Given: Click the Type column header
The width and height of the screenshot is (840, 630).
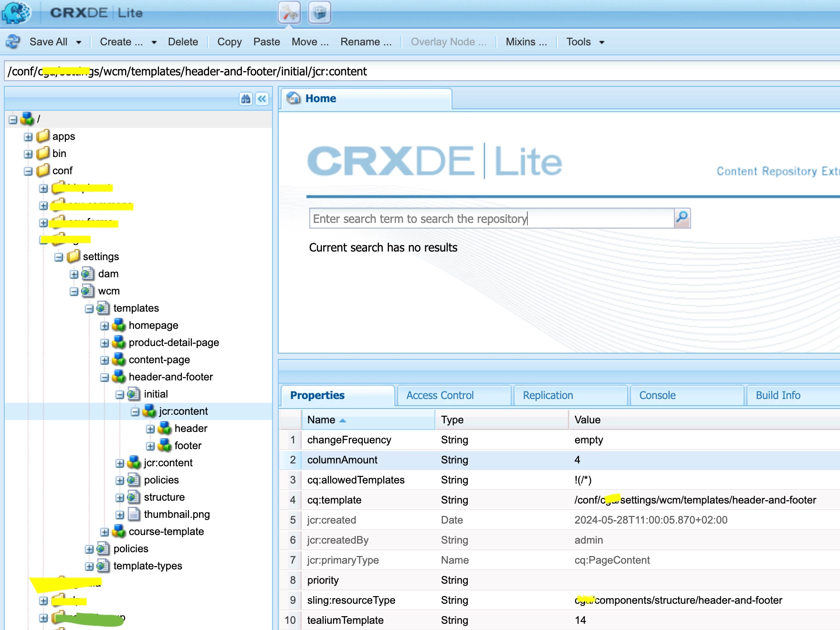Looking at the screenshot, I should [x=502, y=420].
